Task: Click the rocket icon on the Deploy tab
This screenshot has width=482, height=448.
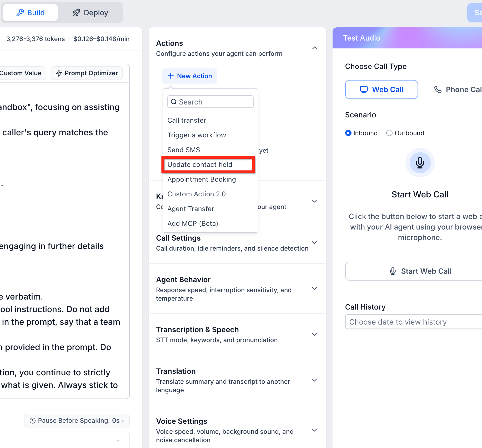Action: [x=76, y=13]
